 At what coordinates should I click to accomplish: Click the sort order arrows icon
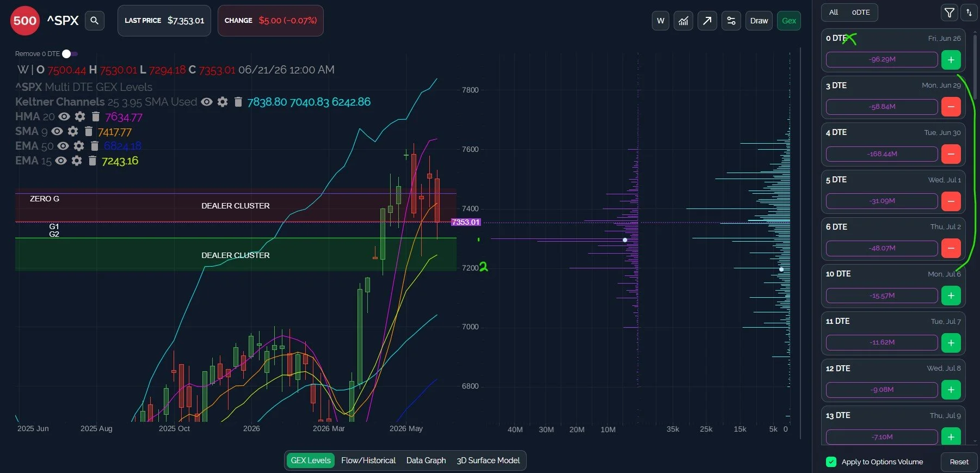tap(969, 13)
